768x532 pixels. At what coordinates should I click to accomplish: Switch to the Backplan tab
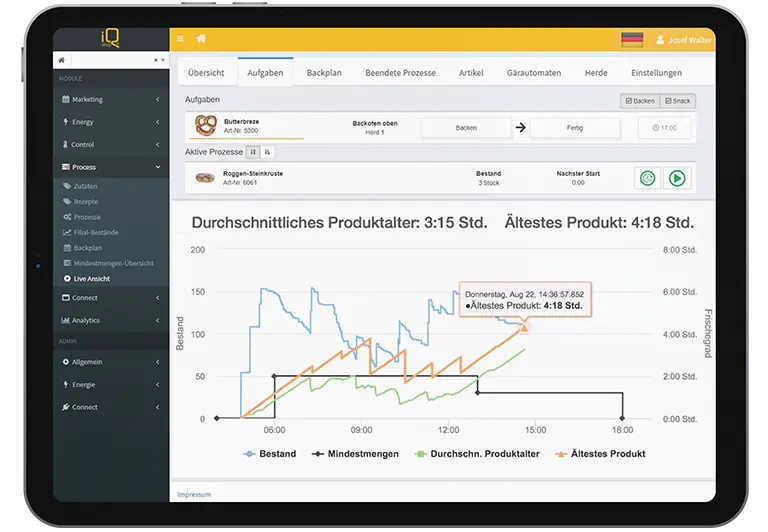324,73
